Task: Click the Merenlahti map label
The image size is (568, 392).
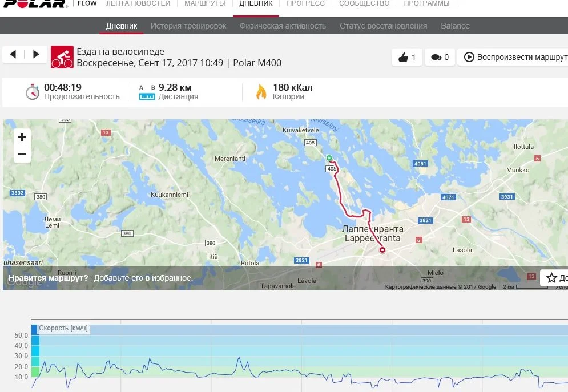Action: click(230, 159)
